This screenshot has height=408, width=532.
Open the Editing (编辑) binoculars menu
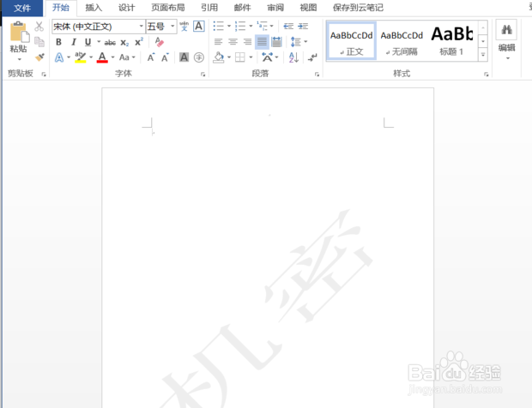(x=507, y=39)
